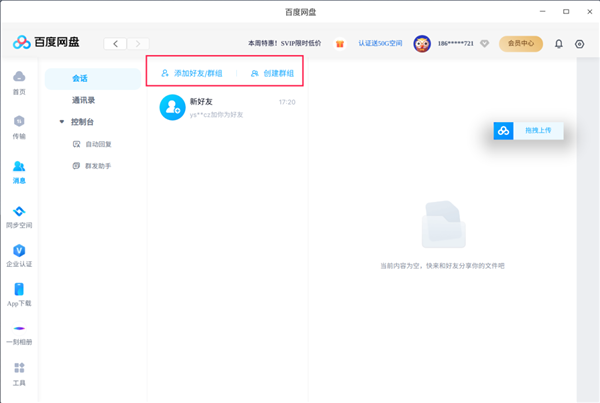
Task: Open the 传输 (Transfer) sidebar icon
Action: 19,125
